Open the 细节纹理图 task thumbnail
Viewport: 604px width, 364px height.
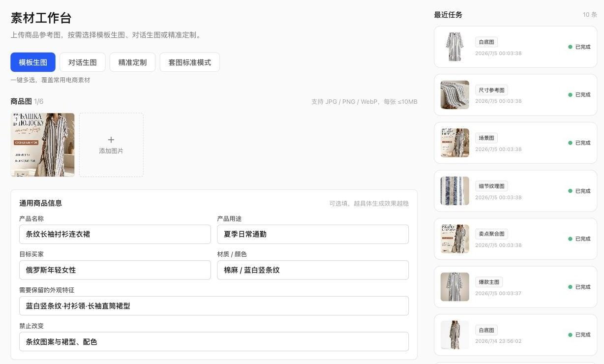tap(455, 191)
